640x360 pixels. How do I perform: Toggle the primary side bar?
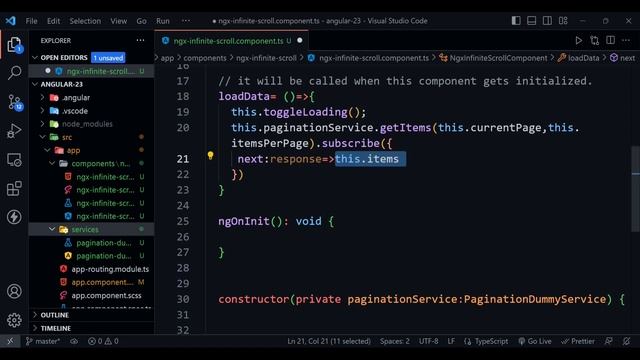point(516,20)
